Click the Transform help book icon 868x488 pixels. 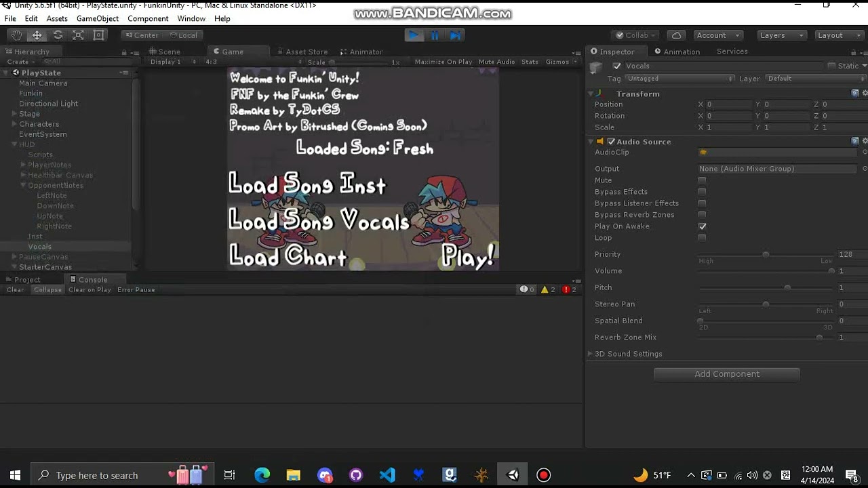(x=855, y=94)
